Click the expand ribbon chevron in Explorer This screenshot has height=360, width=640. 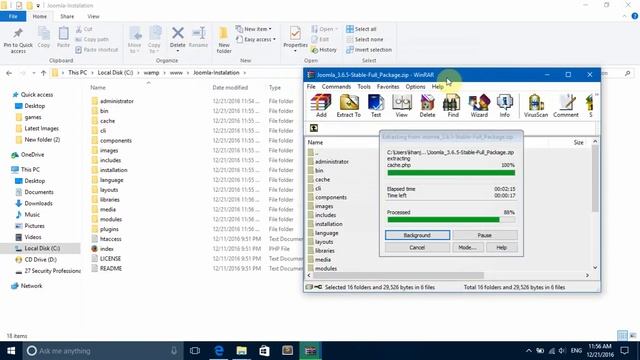[x=624, y=16]
